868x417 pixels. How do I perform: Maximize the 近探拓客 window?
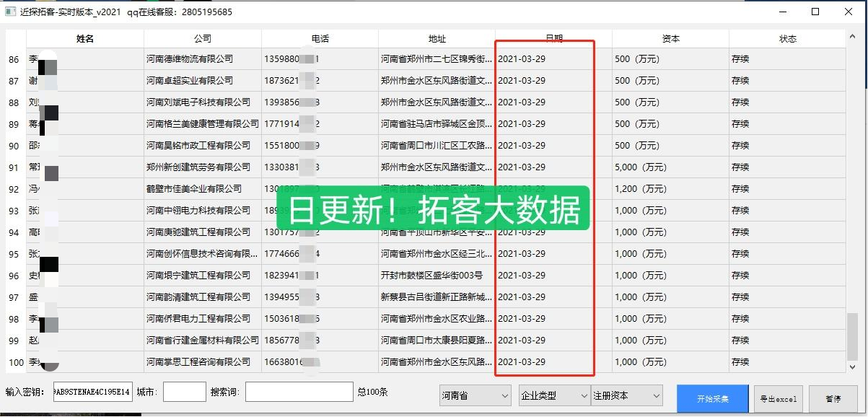pyautogui.click(x=815, y=12)
